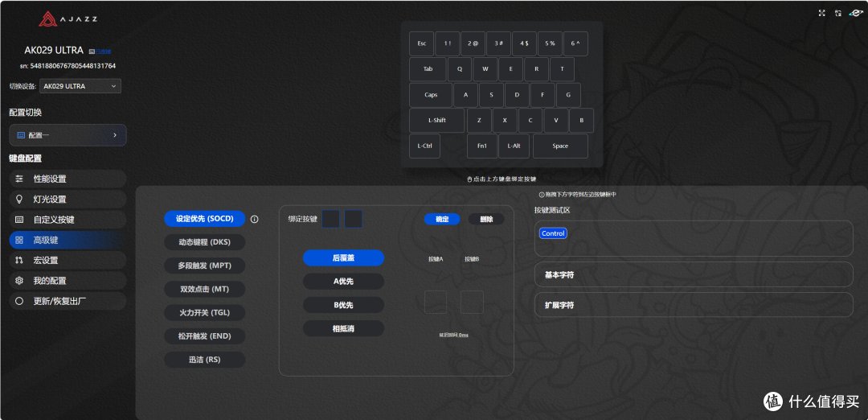Select the A key on keyboard
This screenshot has height=420, width=868.
(465, 95)
